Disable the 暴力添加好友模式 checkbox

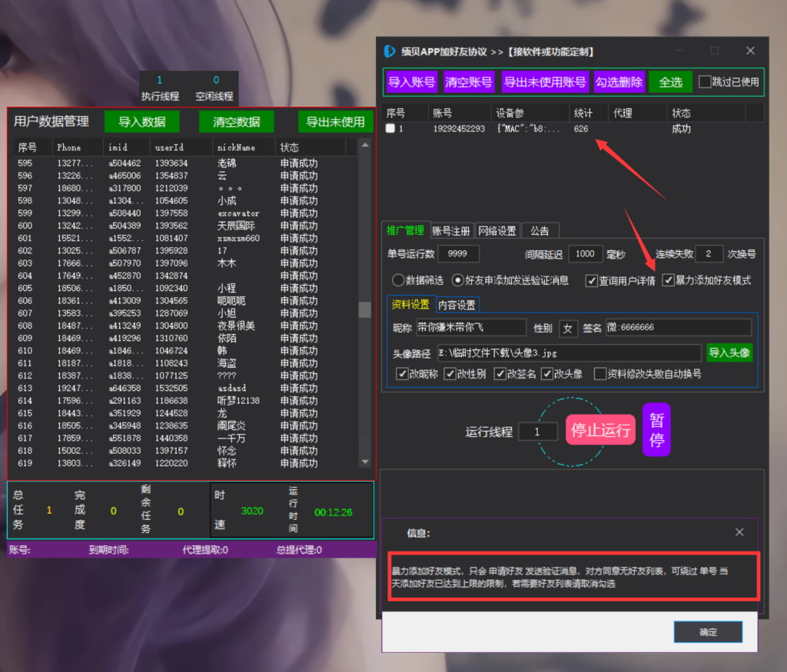tap(669, 280)
